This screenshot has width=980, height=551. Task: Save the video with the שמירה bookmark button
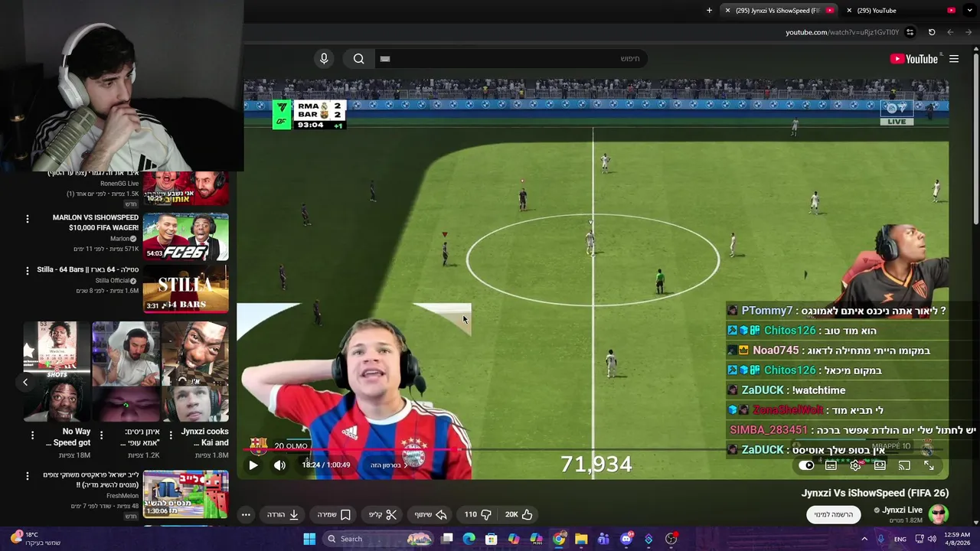(335, 514)
